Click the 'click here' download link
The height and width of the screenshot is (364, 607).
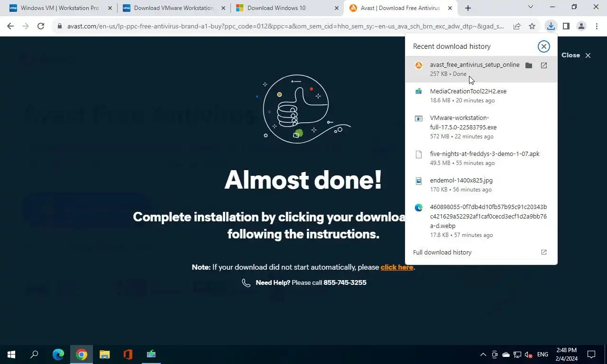397,267
